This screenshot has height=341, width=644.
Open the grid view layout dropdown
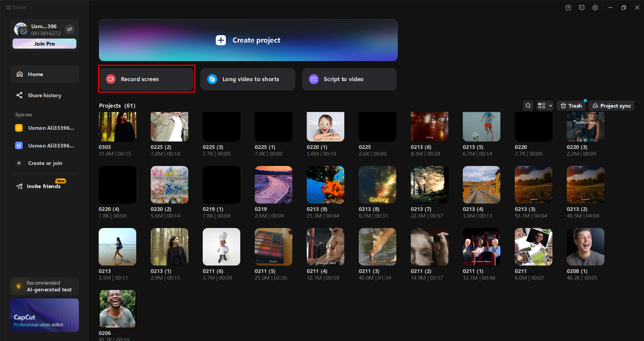point(544,106)
